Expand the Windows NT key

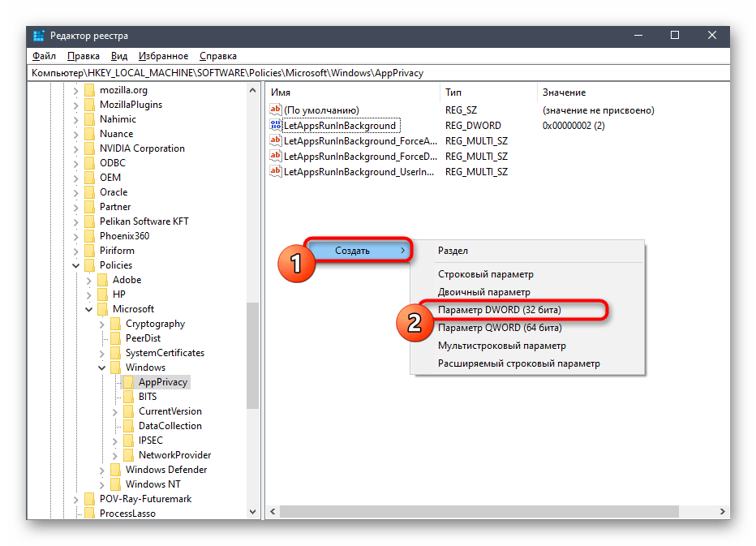point(101,484)
